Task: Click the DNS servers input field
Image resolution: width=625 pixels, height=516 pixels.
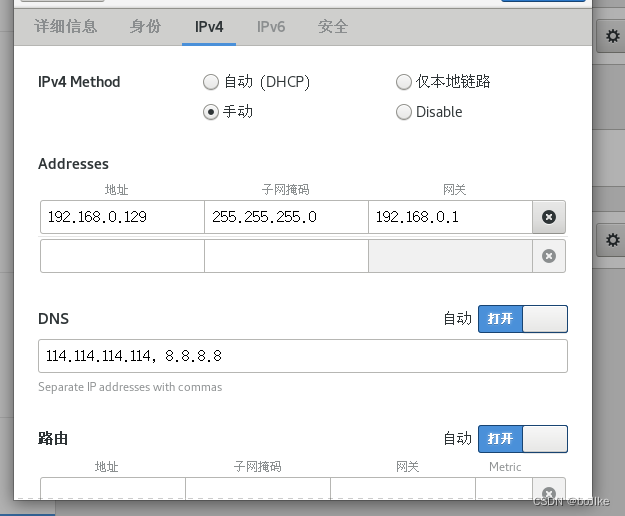Action: pyautogui.click(x=303, y=356)
